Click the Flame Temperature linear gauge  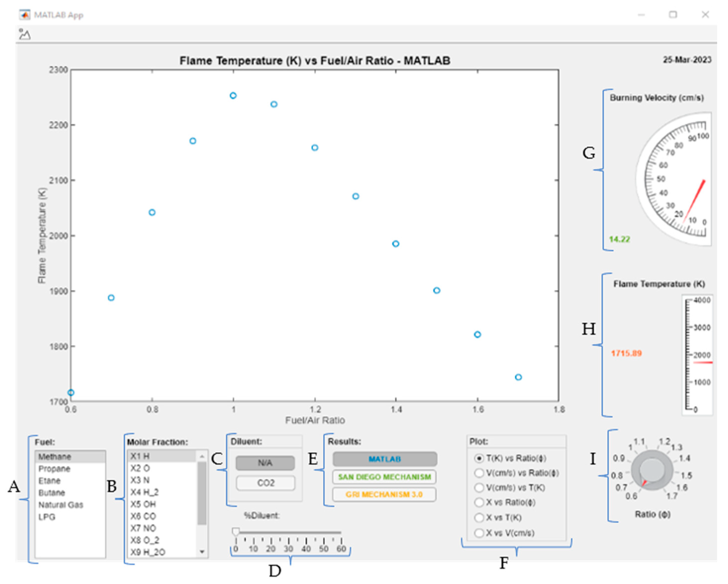coord(698,355)
